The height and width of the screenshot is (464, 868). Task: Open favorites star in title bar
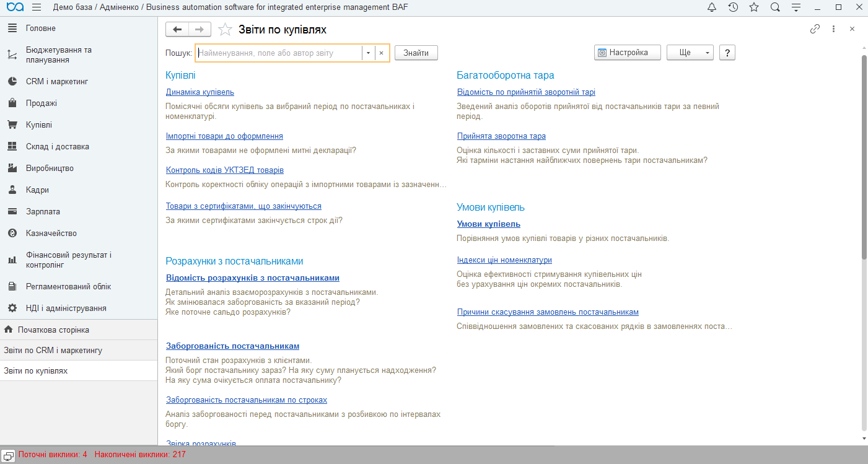pyautogui.click(x=754, y=7)
